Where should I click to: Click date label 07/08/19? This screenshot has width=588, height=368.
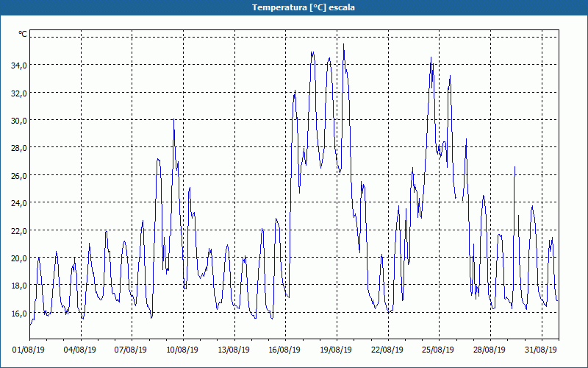(131, 350)
